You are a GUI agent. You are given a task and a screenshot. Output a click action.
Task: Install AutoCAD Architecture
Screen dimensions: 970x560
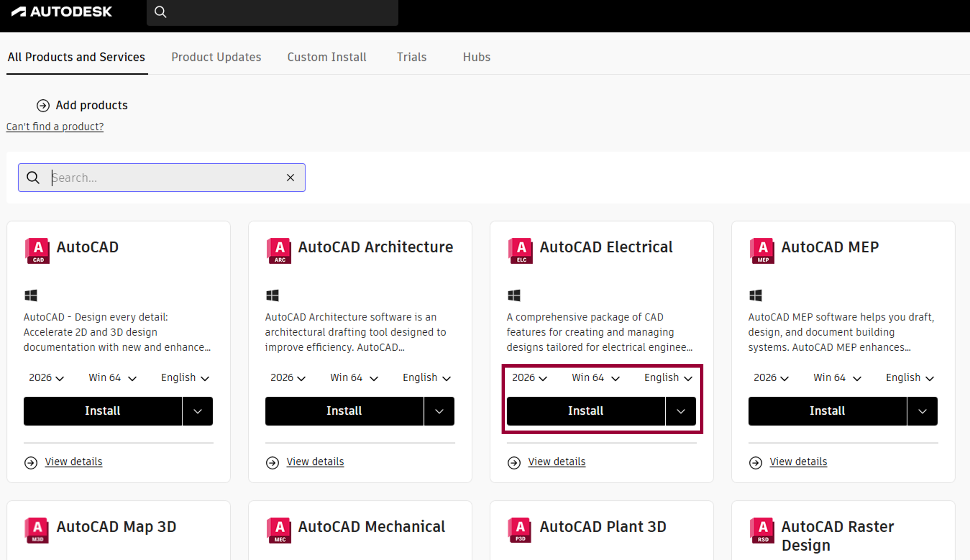(344, 411)
